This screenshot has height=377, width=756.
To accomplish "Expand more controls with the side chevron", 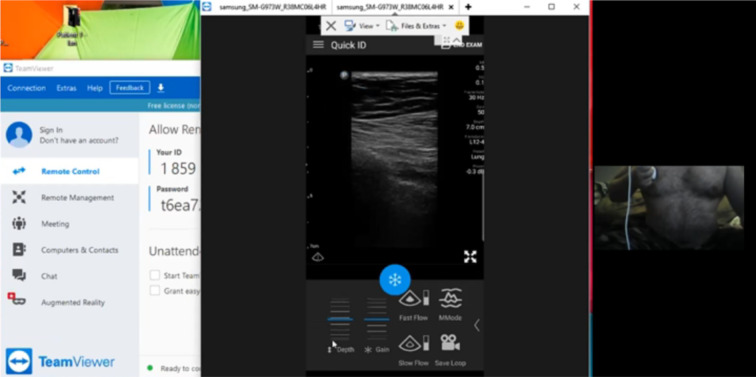I will (x=476, y=325).
